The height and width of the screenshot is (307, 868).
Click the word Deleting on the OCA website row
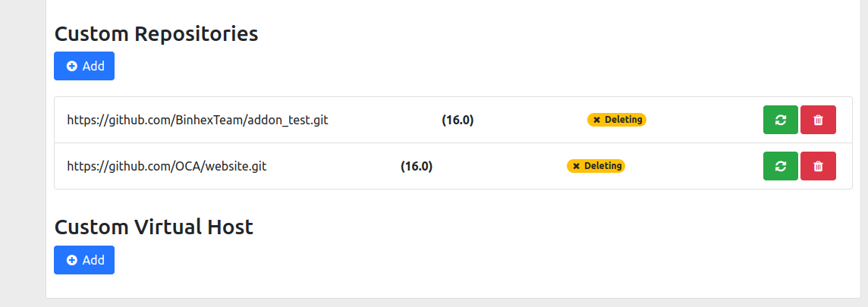pos(603,166)
